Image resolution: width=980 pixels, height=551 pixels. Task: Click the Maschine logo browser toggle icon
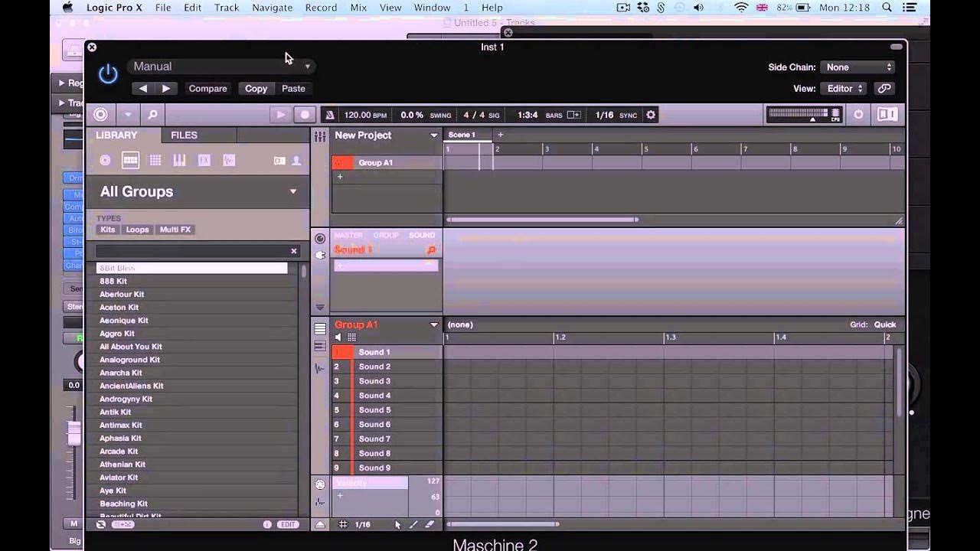point(100,115)
